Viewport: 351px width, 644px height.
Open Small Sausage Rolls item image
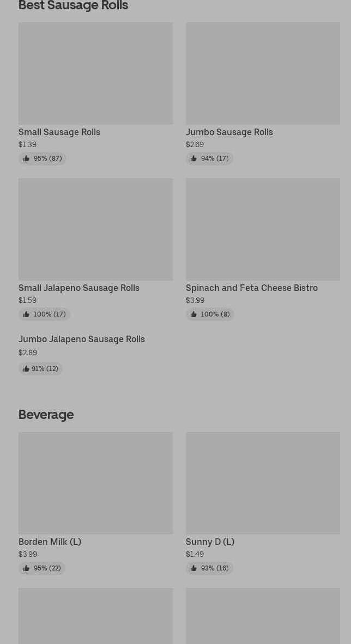click(95, 73)
